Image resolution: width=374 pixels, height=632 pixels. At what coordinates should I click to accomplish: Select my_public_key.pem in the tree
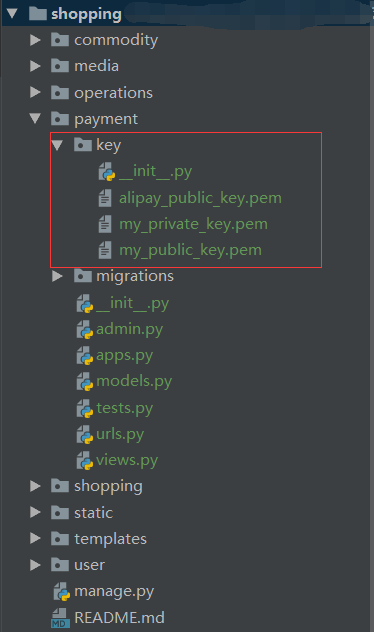[190, 250]
